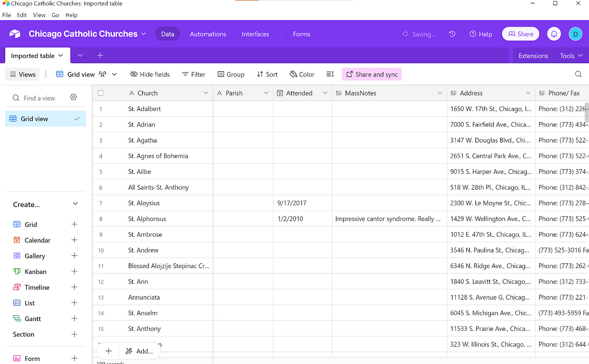Add a new Form view with plus icon
Viewport: 589px width, 364px height.
pyautogui.click(x=74, y=358)
